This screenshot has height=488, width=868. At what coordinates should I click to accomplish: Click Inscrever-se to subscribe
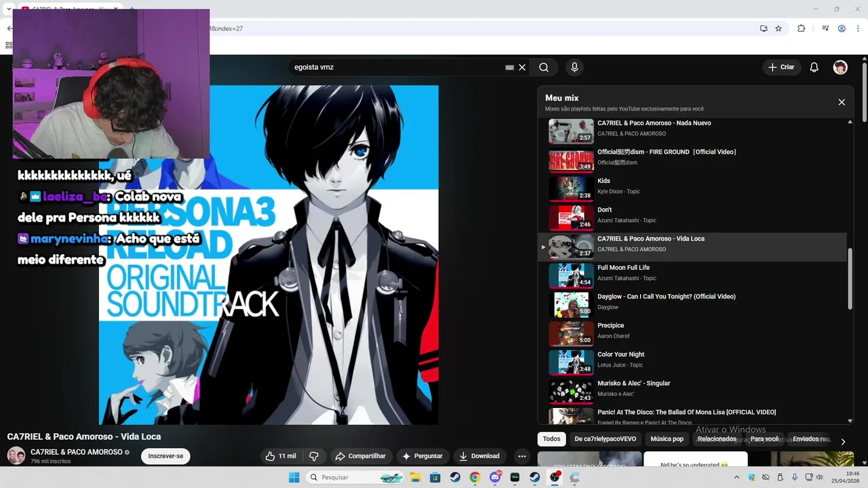(x=165, y=456)
